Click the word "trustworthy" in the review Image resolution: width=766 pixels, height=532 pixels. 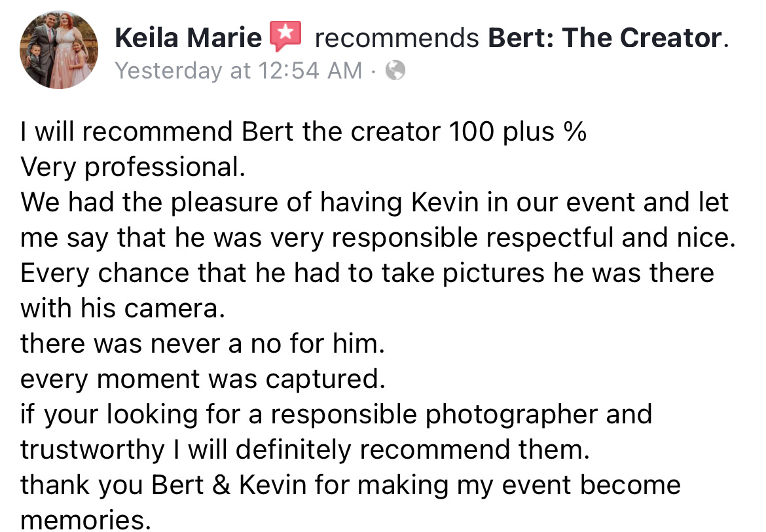pyautogui.click(x=92, y=450)
